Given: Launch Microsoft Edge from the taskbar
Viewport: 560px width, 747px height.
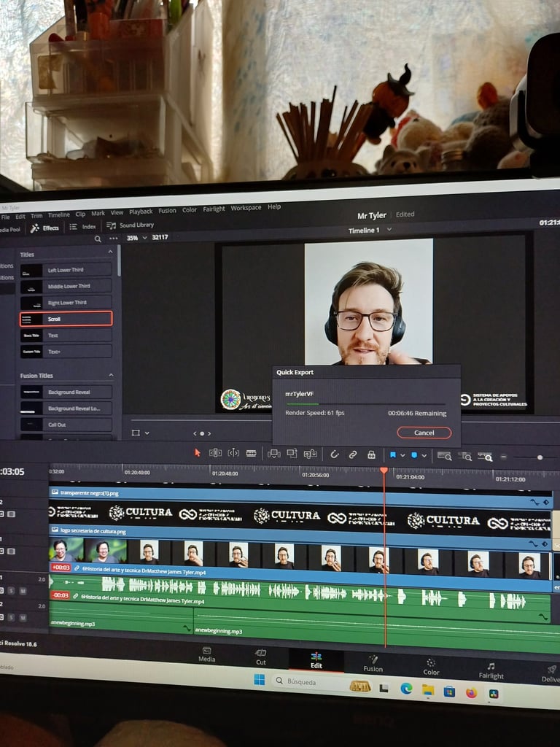Looking at the screenshot, I should 406,689.
